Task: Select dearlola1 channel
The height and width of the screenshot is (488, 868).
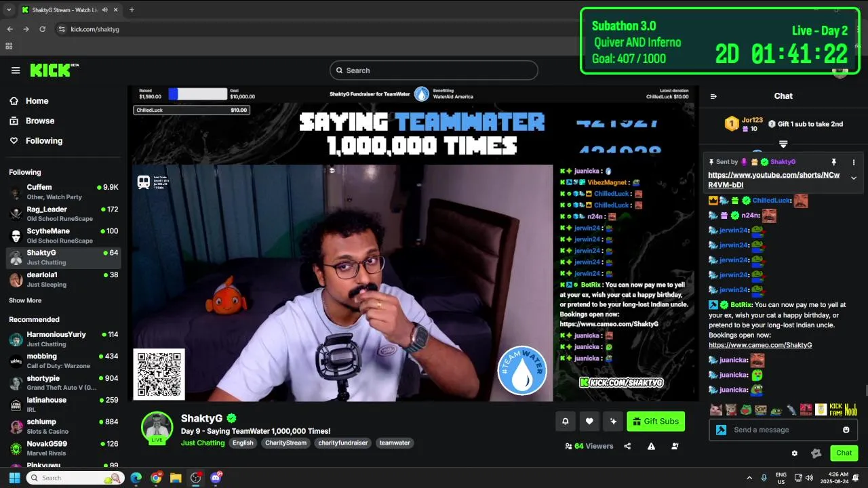Action: (64, 279)
